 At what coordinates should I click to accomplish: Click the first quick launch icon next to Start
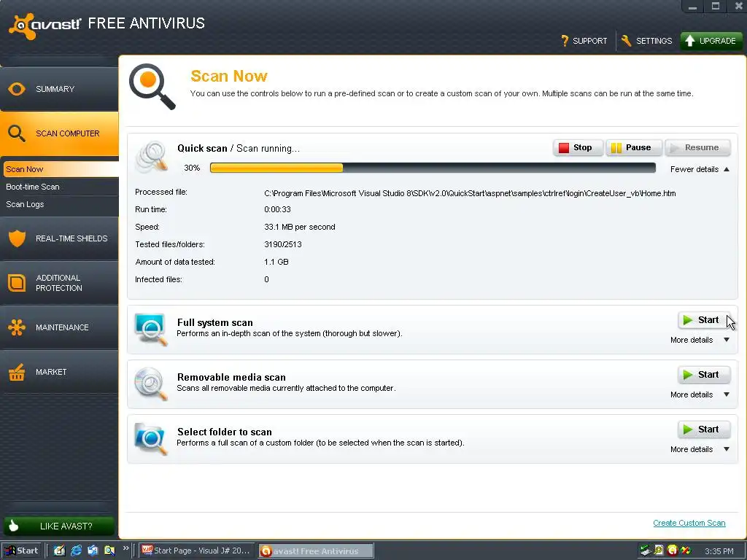[x=59, y=551]
